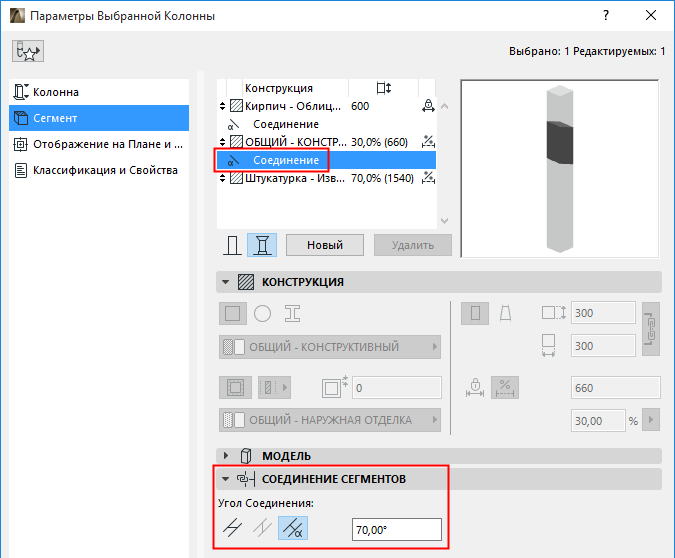Open the Favorites picker icon
675x558 pixels.
[x=28, y=51]
